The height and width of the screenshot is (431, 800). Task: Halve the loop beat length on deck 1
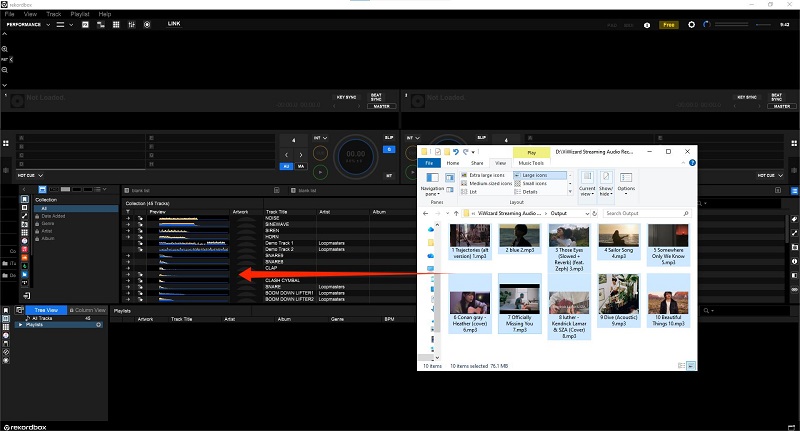coord(286,155)
